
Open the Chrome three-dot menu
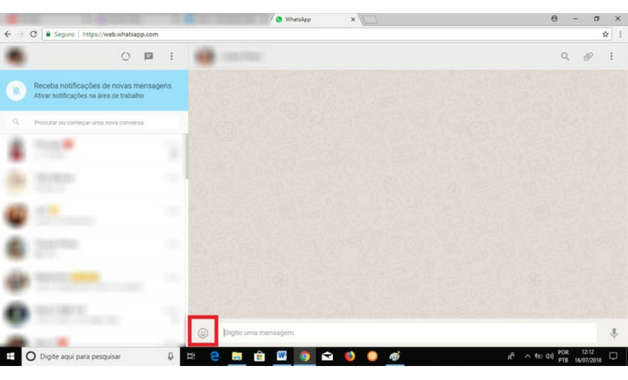[620, 34]
